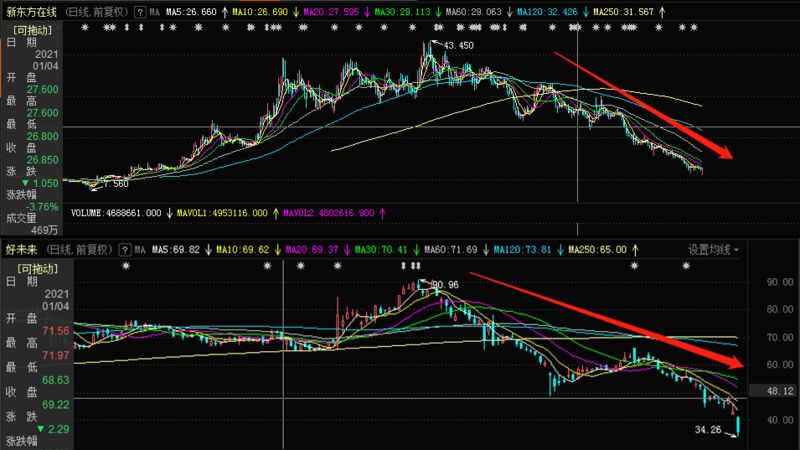The image size is (800, 450).
Task: Click 40.00 on the price axis
Action: point(780,419)
